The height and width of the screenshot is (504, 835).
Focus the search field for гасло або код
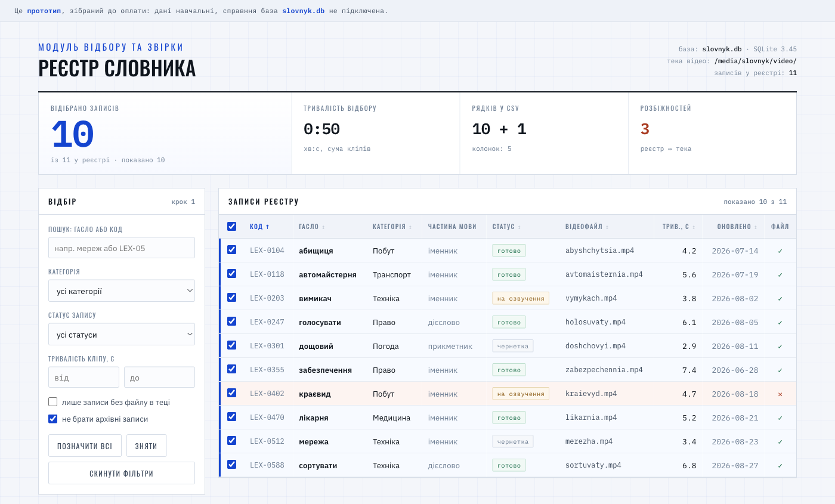click(x=122, y=248)
